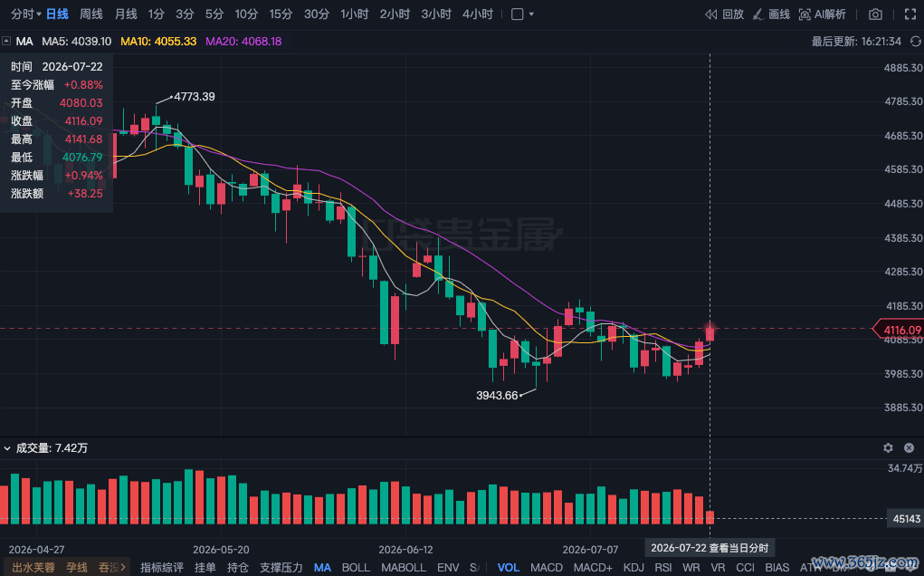Expand candlestick pattern list arrow after 吞没
The image size is (924, 576).
122,567
